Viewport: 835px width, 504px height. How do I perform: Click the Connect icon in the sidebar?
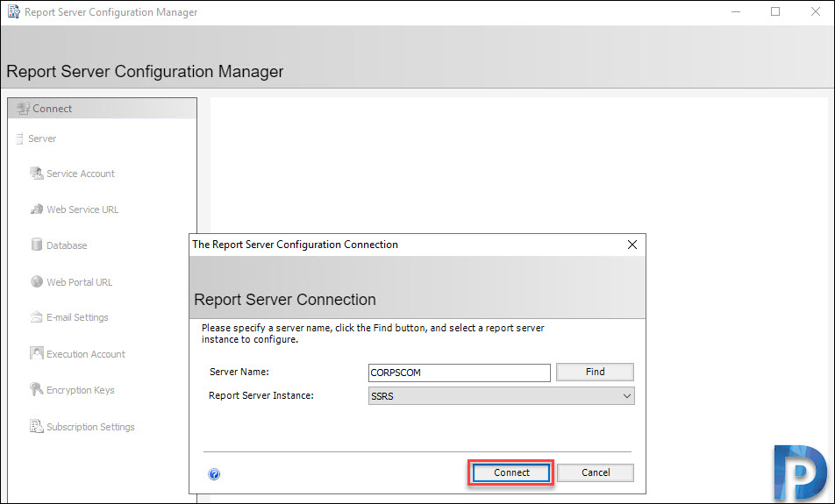click(23, 109)
